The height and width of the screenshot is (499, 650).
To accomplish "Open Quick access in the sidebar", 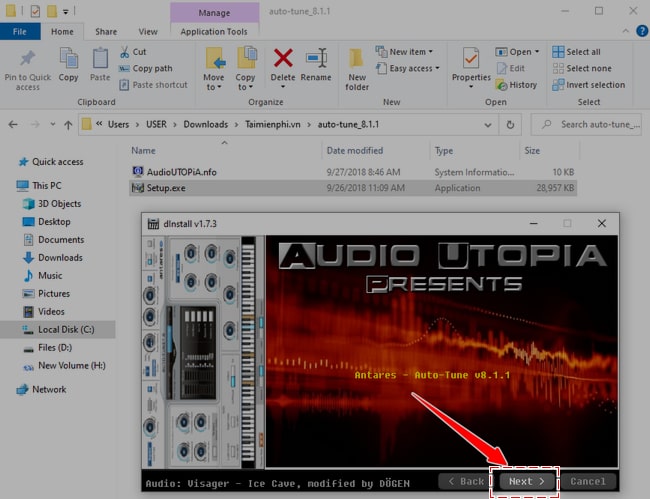I will 51,162.
